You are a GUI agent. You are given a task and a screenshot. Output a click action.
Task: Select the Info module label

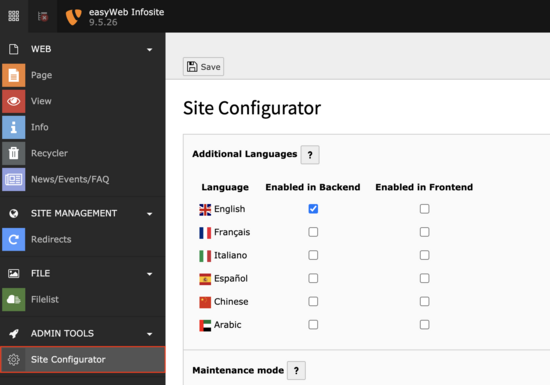(40, 127)
